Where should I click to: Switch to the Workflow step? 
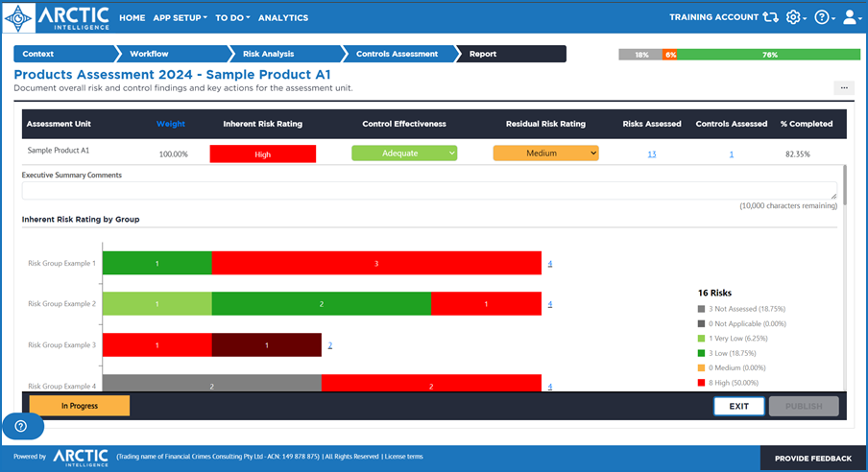click(x=173, y=54)
